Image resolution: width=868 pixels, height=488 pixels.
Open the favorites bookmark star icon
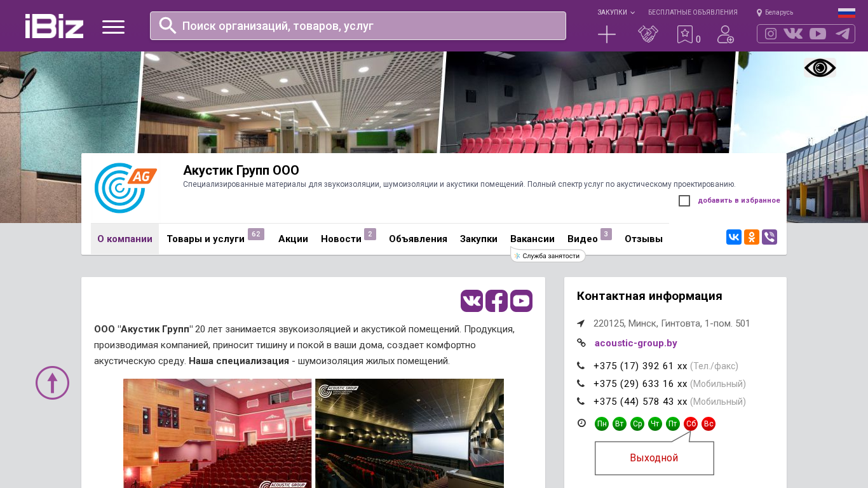685,34
